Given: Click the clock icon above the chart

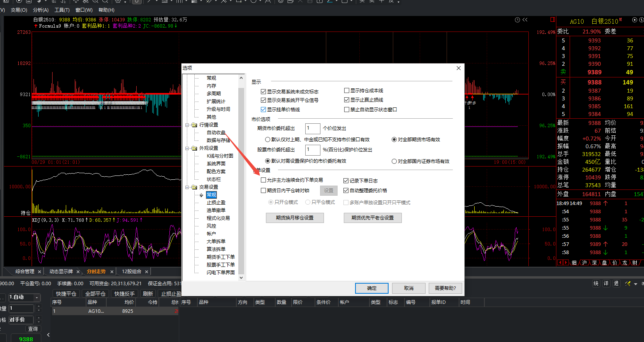Looking at the screenshot, I should point(517,20).
